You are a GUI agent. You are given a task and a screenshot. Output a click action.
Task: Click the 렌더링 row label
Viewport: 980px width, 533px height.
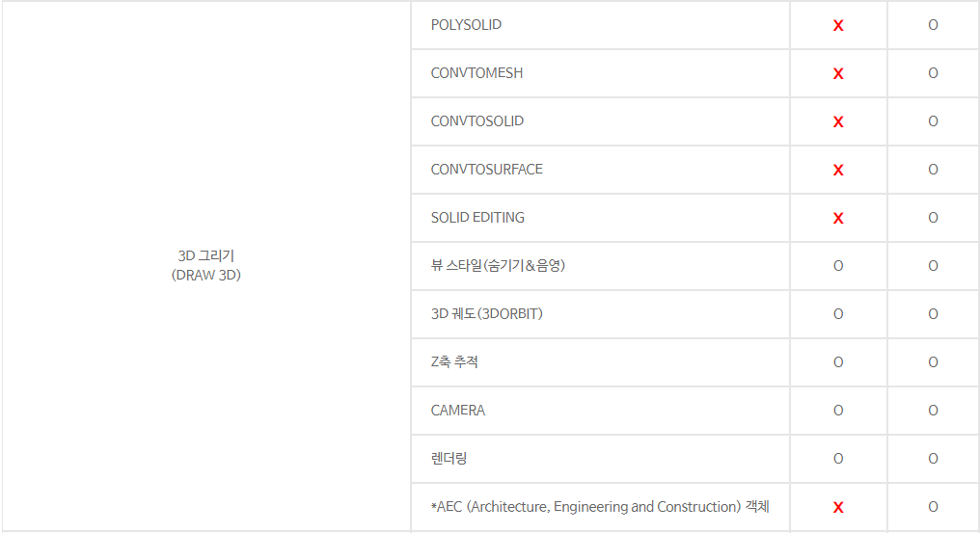[x=449, y=459]
